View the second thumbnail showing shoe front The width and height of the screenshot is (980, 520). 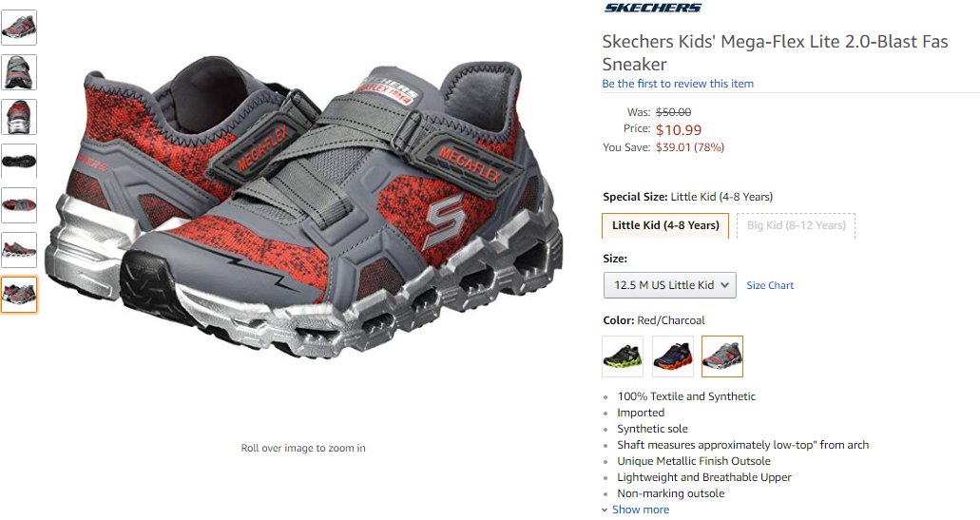19,72
